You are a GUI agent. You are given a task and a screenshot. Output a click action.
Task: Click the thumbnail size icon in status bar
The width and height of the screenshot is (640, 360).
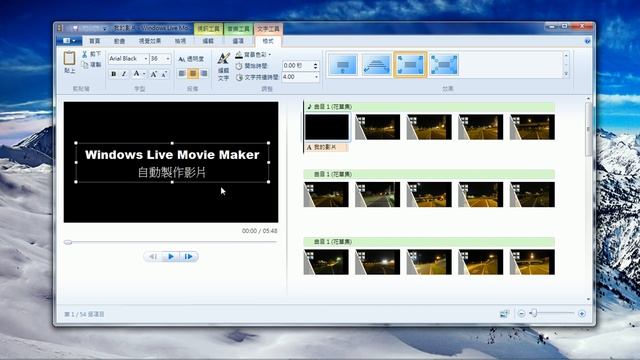pyautogui.click(x=504, y=313)
